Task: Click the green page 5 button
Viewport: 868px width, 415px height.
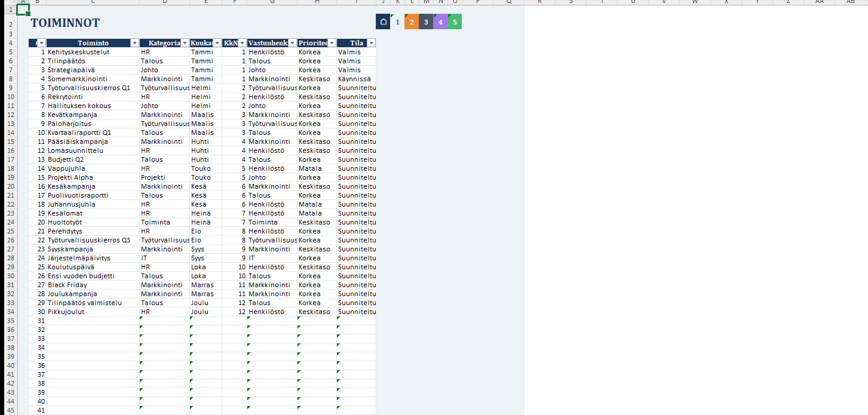Action: pyautogui.click(x=455, y=21)
